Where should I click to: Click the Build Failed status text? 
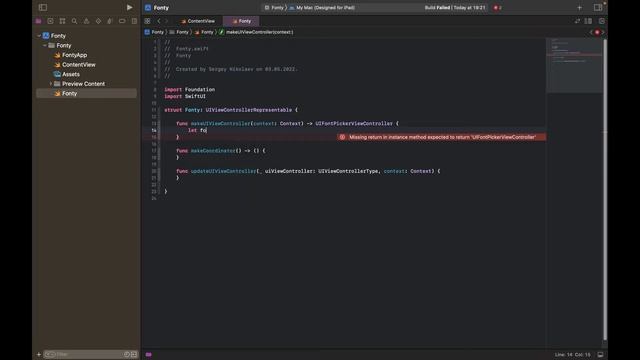point(455,7)
